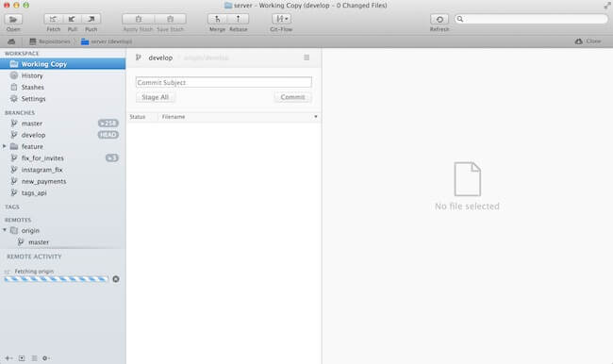Click the Stage All button

click(156, 97)
